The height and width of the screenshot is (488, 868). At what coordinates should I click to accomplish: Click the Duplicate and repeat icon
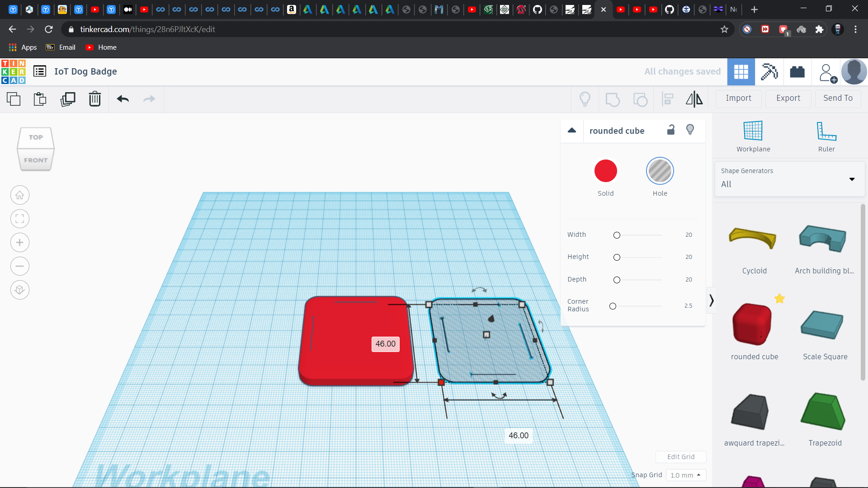click(68, 99)
